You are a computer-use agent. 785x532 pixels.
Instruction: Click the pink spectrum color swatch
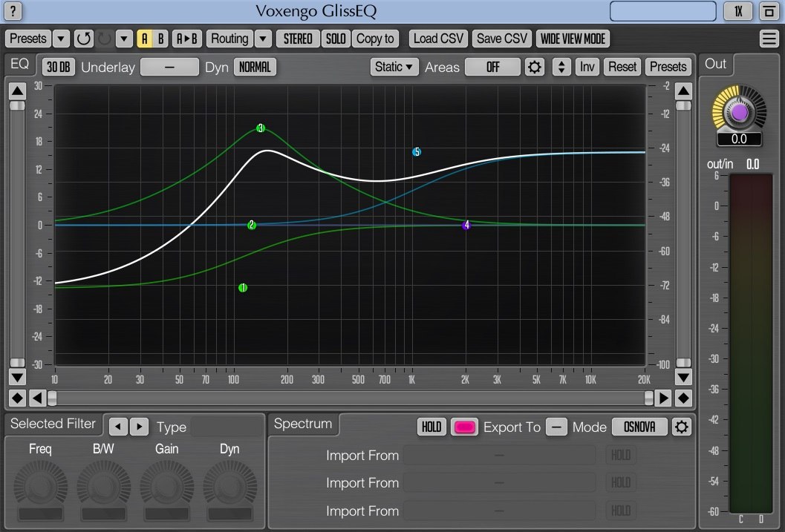tap(464, 427)
